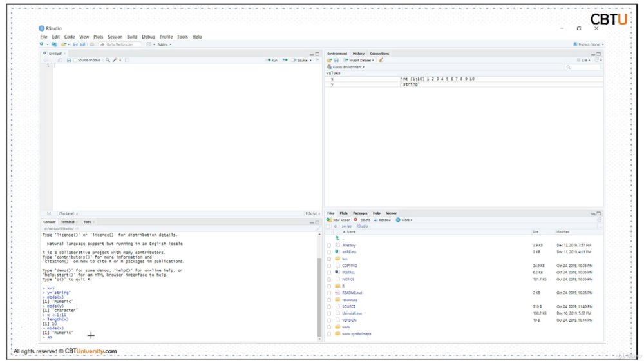
Task: Click the Delete button in Files pane
Action: tap(362, 220)
